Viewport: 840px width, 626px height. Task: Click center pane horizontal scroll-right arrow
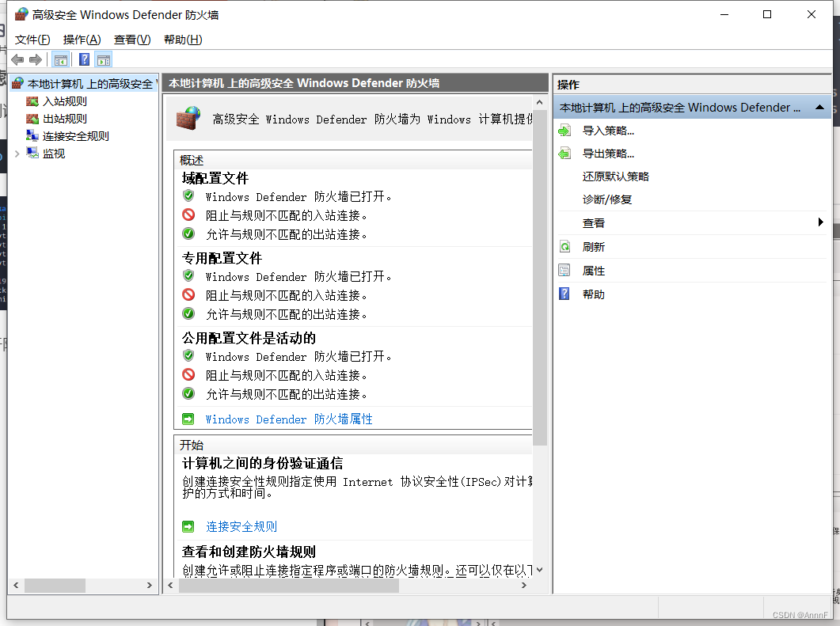(524, 586)
